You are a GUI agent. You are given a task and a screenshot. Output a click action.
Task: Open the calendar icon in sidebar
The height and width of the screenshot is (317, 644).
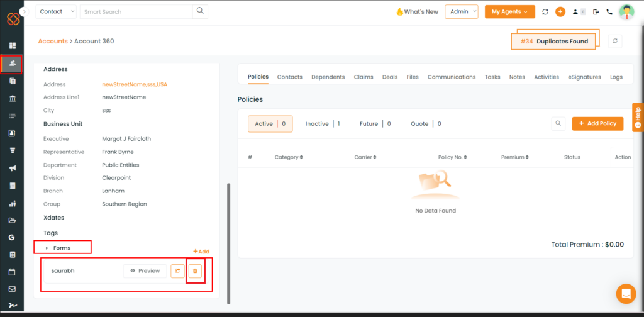pos(13,272)
